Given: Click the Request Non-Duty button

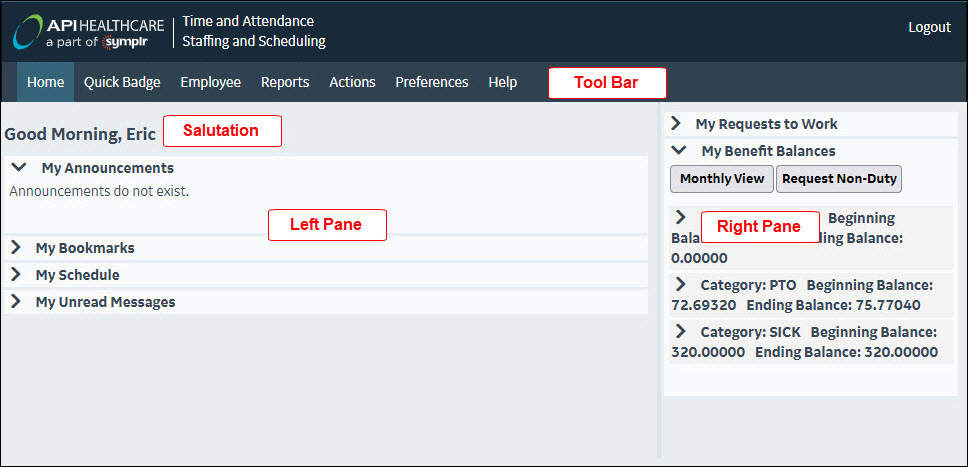Looking at the screenshot, I should coord(839,179).
